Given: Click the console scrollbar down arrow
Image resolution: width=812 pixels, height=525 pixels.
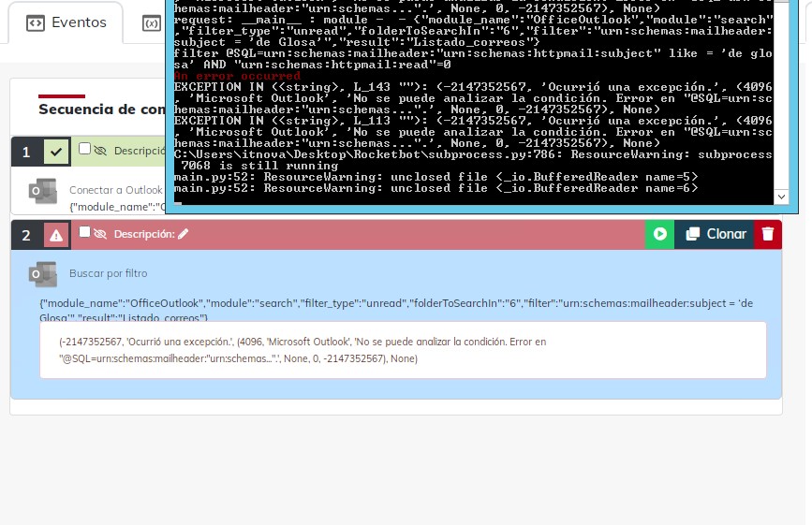Looking at the screenshot, I should 781,197.
